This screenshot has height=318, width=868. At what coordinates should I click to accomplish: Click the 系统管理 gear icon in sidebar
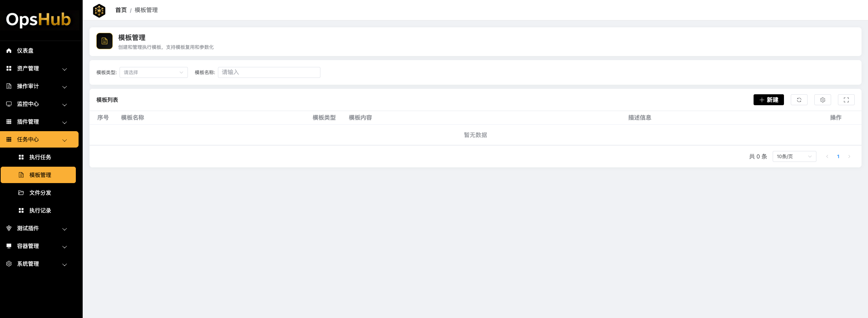(x=9, y=264)
